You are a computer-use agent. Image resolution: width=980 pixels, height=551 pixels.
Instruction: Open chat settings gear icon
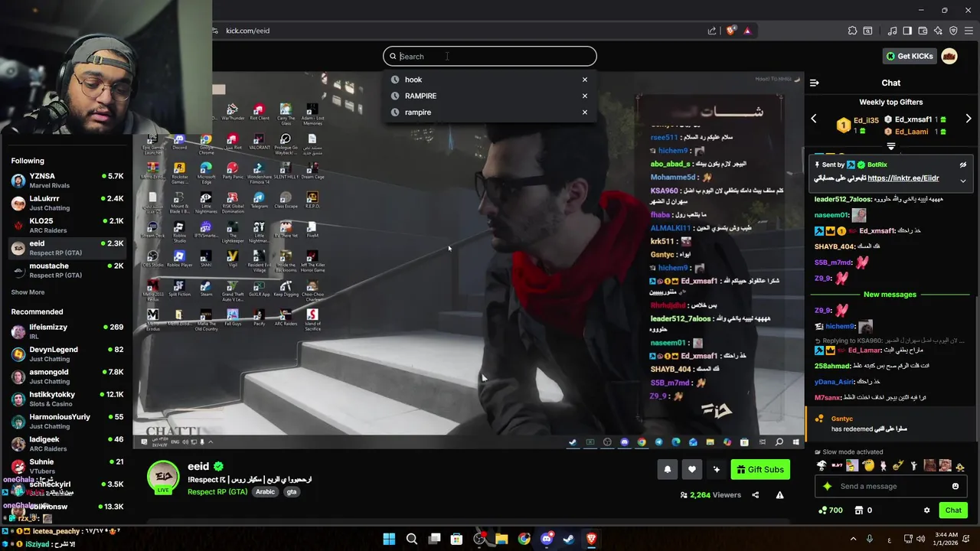tap(926, 510)
